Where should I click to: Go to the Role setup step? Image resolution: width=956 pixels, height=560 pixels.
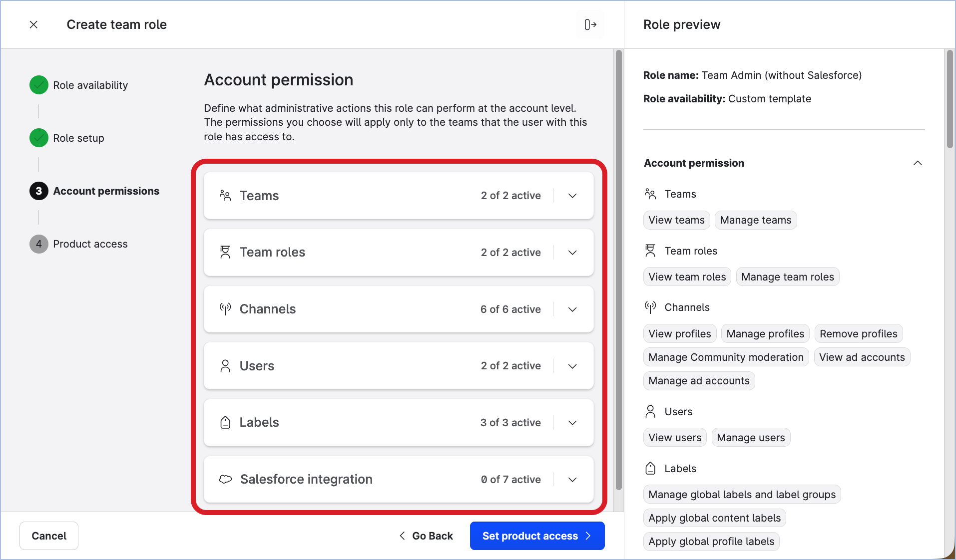pyautogui.click(x=78, y=138)
